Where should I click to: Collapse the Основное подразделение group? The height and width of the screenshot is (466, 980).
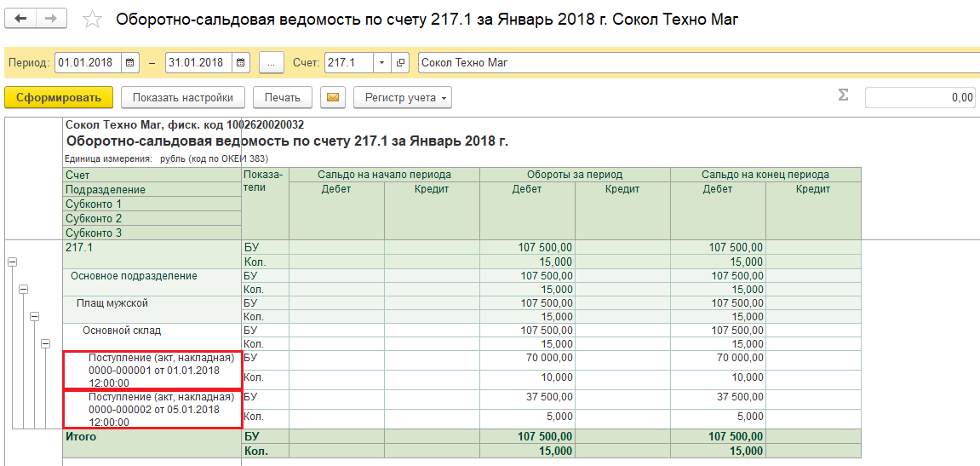tap(23, 290)
